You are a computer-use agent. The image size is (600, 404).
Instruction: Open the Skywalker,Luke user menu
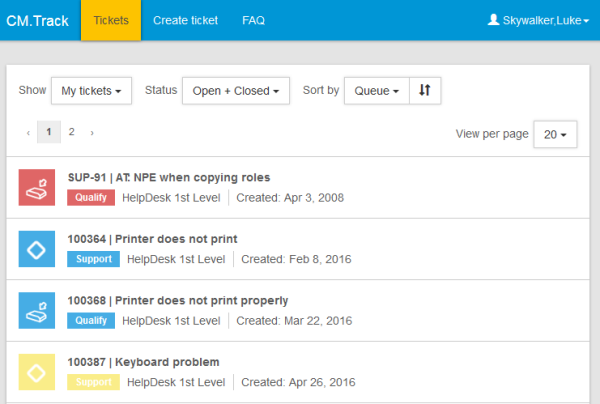[538, 20]
